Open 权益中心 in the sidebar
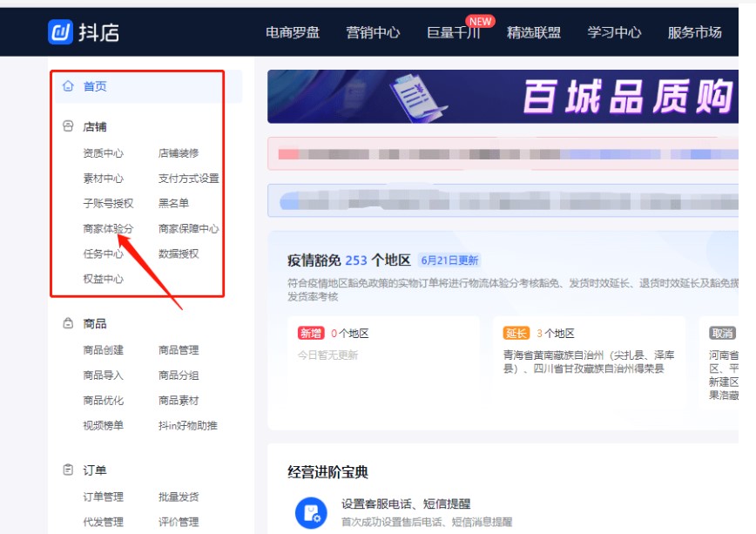756x534 pixels. point(103,279)
